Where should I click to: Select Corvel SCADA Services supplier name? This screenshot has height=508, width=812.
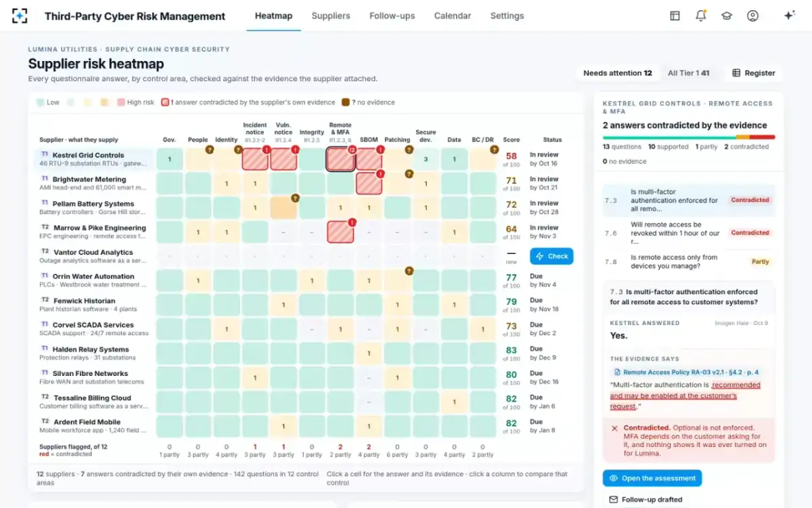tap(93, 325)
